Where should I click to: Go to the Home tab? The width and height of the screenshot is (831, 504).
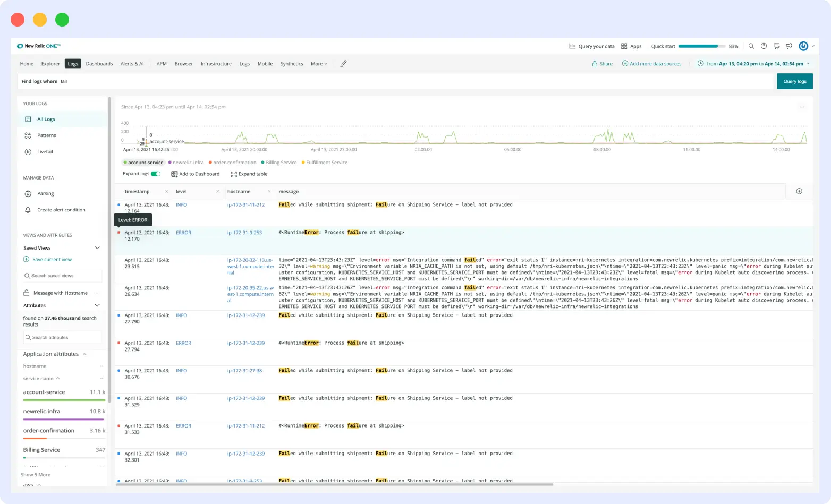pos(27,64)
